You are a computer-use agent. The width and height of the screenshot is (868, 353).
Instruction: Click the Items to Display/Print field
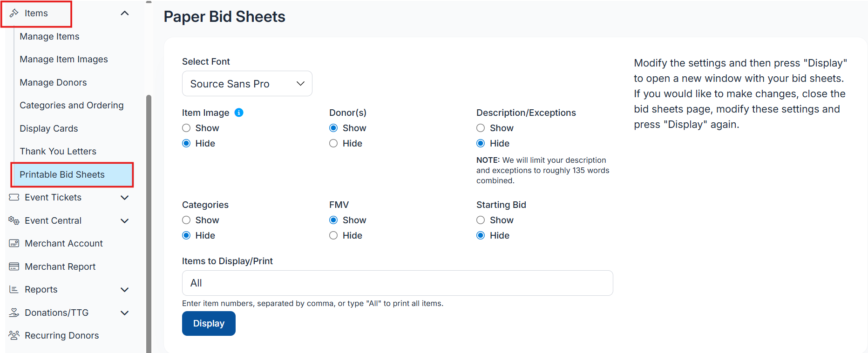tap(397, 283)
